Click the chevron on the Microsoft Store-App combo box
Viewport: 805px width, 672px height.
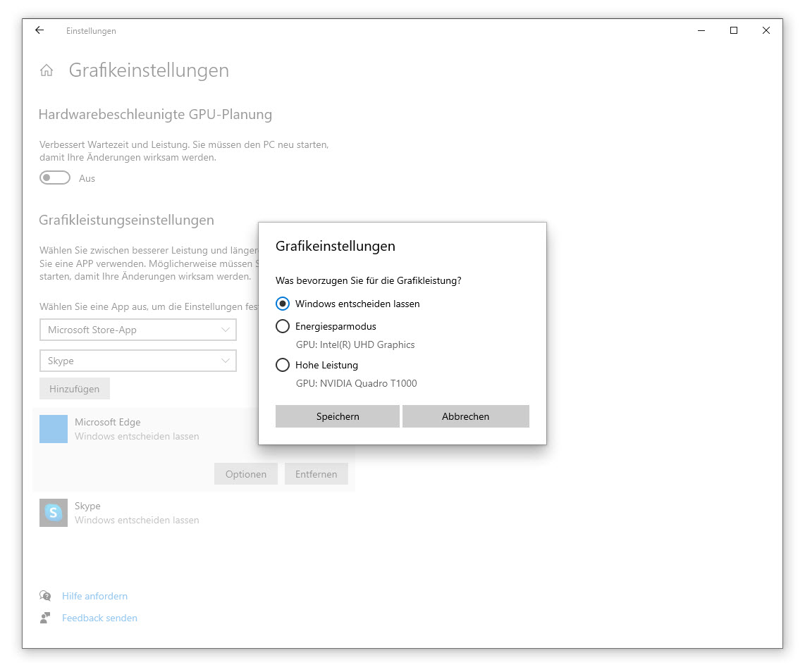pos(226,330)
